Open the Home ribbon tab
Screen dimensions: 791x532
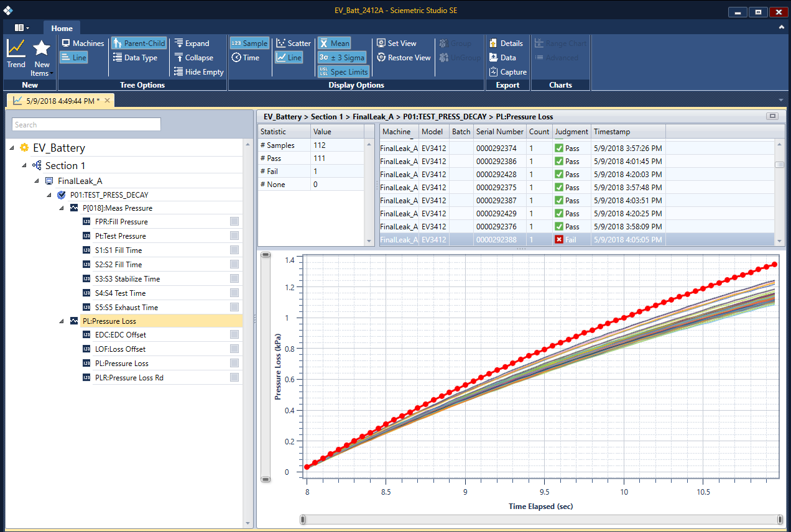(62, 28)
